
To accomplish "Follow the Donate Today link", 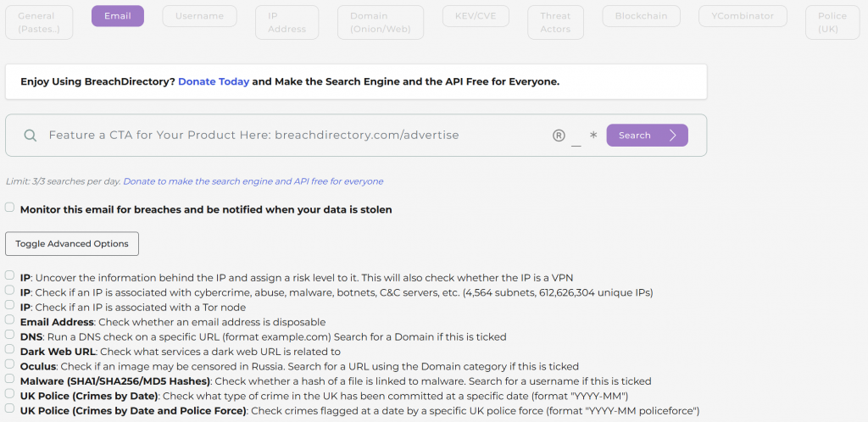I will point(214,82).
